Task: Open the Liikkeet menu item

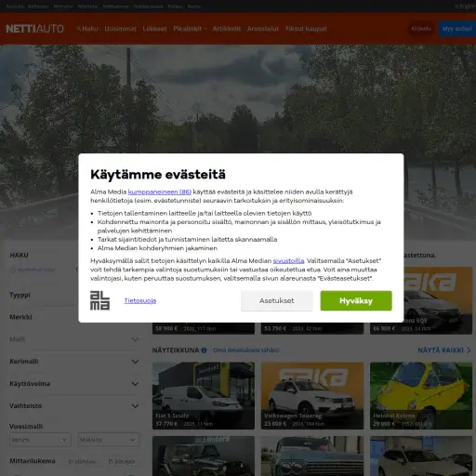Action: pos(154,29)
